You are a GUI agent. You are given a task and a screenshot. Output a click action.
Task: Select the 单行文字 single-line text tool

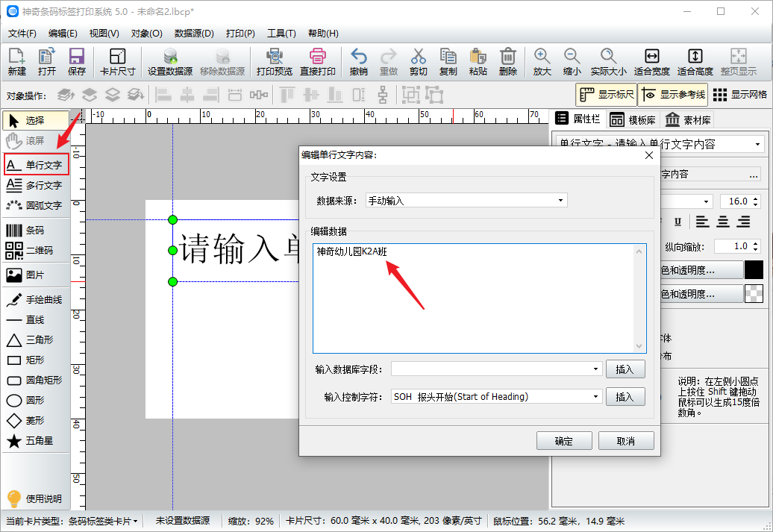[37, 165]
